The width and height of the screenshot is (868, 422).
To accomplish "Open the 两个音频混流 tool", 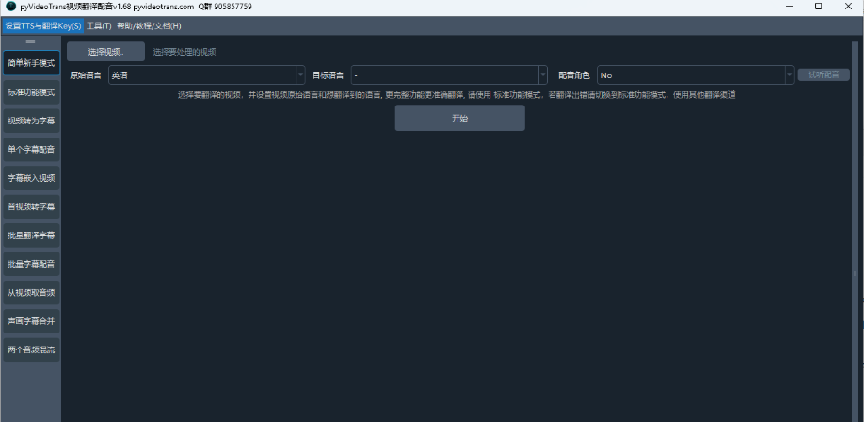I will coord(31,350).
